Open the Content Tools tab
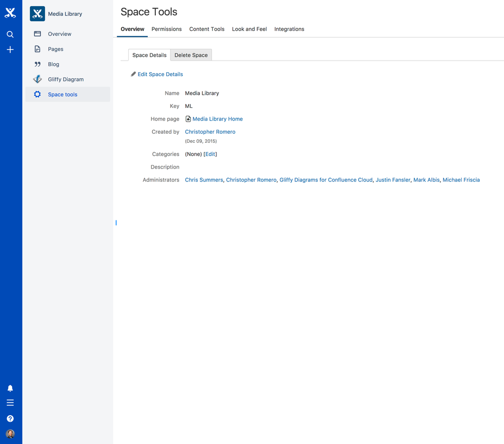Viewport: 504px width, 444px height. tap(207, 29)
